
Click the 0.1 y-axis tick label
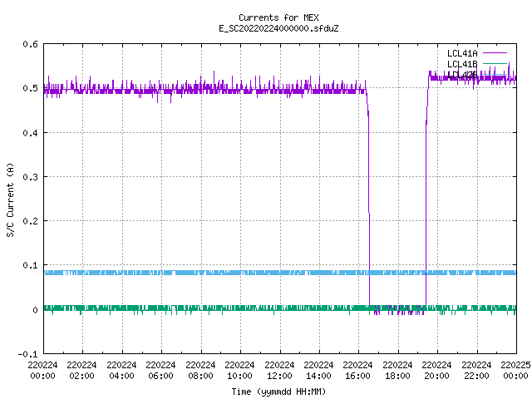30,265
